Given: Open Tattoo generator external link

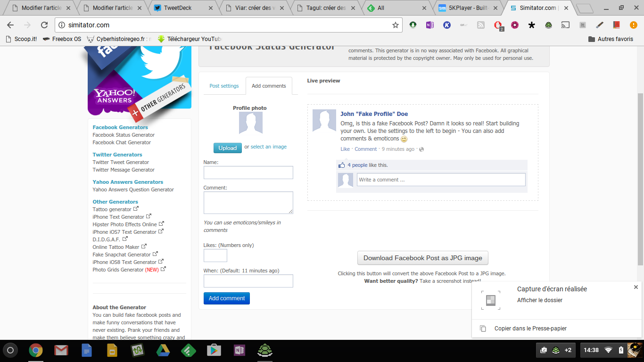Looking at the screenshot, I should (x=116, y=209).
